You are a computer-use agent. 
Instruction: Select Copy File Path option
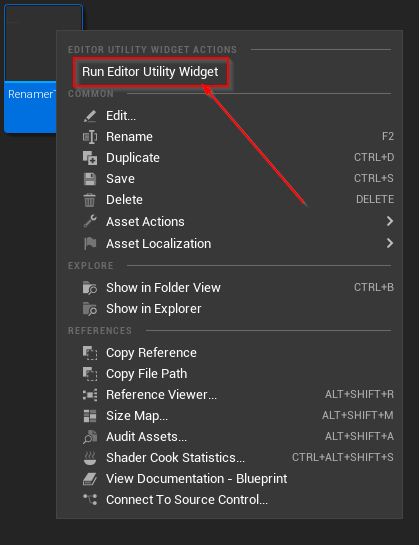tap(229, 374)
